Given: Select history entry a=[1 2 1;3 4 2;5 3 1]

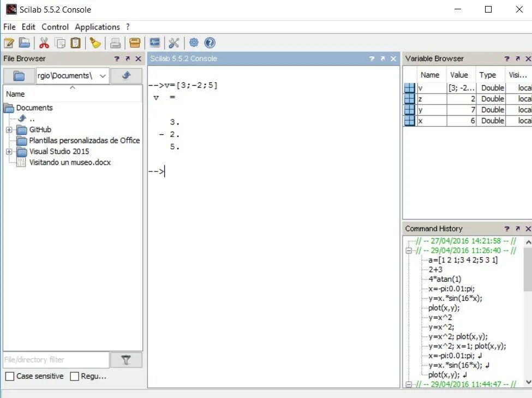Looking at the screenshot, I should click(463, 260).
